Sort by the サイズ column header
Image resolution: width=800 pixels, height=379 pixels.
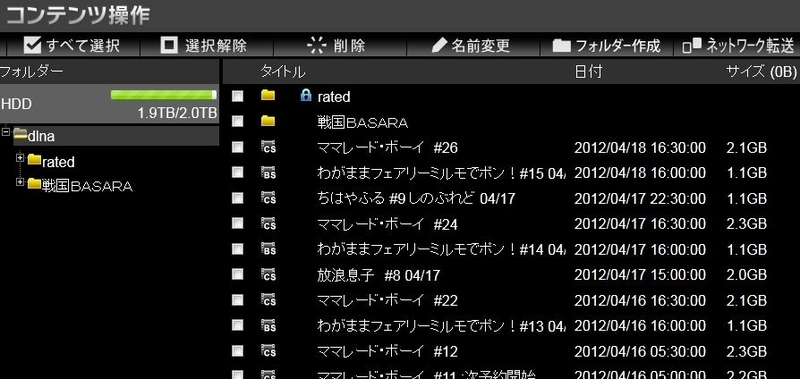click(x=761, y=72)
